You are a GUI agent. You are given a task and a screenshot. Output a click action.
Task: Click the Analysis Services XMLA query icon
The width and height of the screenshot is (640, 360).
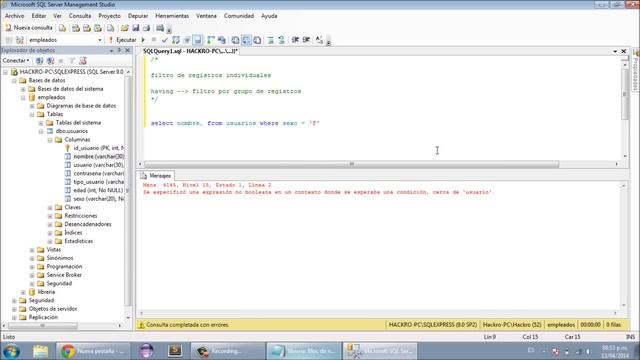(x=98, y=28)
